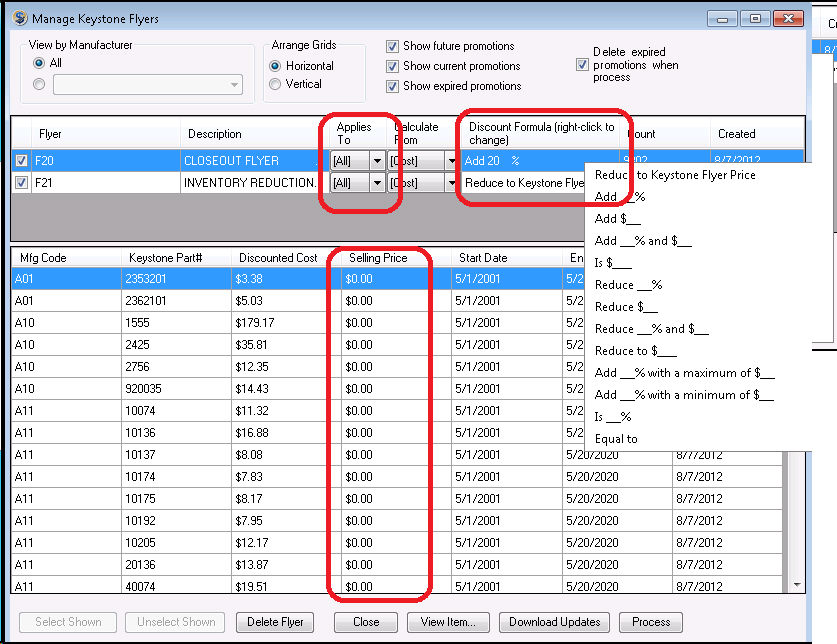Viewport: 837px width, 644px height.
Task: Choose Vertical grid arrangement
Action: point(275,85)
